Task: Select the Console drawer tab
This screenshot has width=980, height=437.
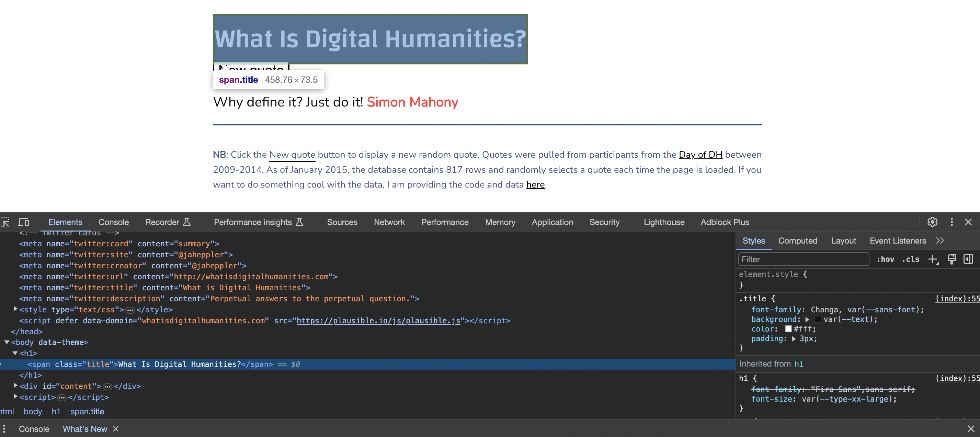Action: 34,429
